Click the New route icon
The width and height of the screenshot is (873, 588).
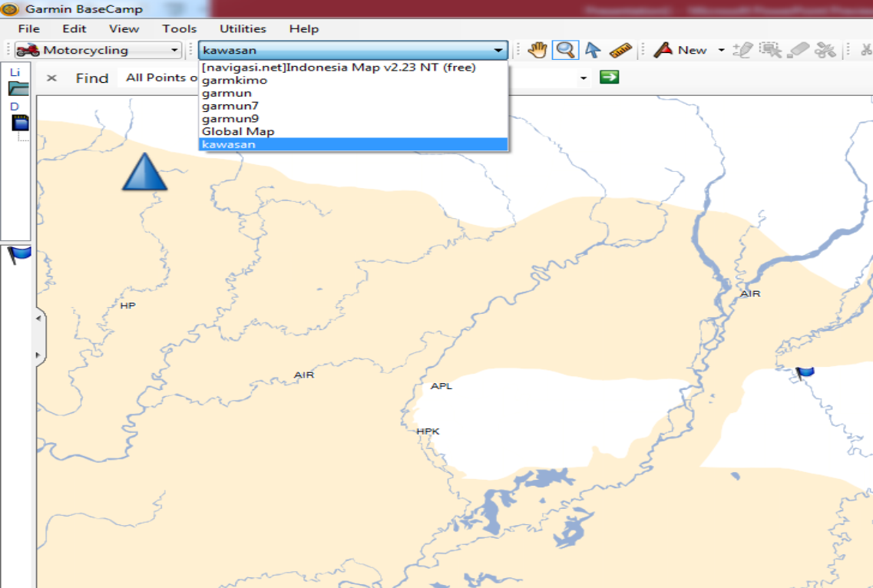663,50
